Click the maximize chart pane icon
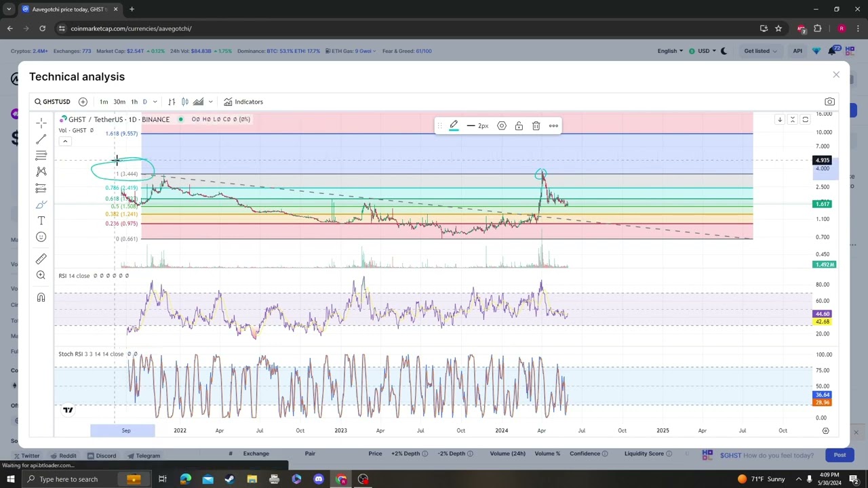 tap(805, 119)
